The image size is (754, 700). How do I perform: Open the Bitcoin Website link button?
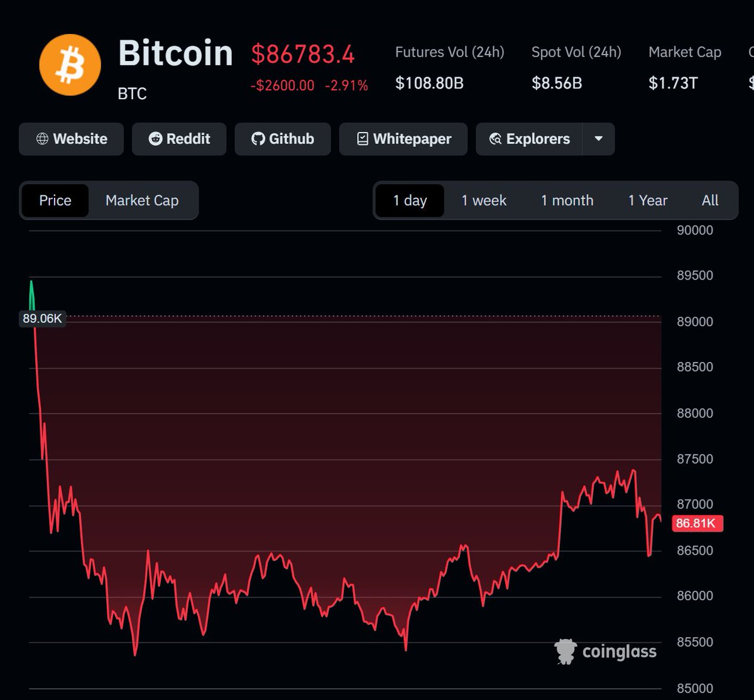tap(71, 139)
